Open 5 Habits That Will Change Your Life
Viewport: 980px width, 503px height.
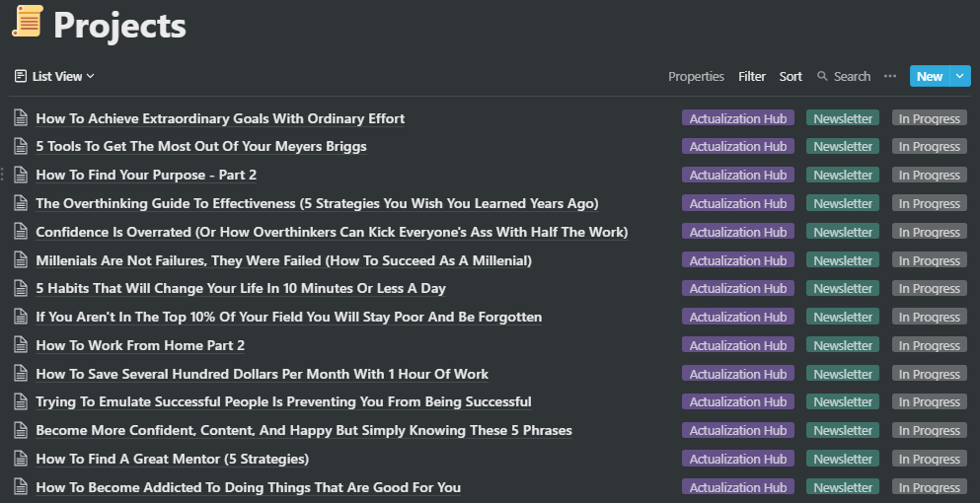click(x=241, y=289)
